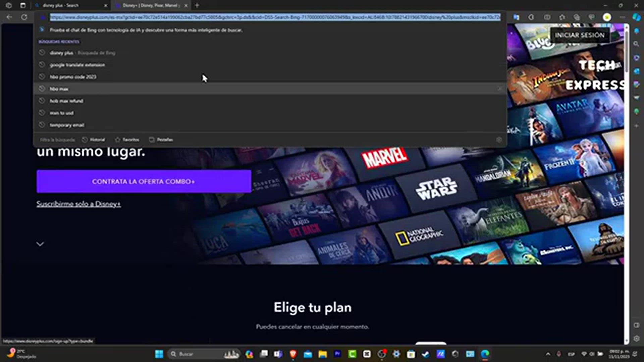
Task: Click CONTRATA LA OFERTA COMBO+ button
Action: 144,181
